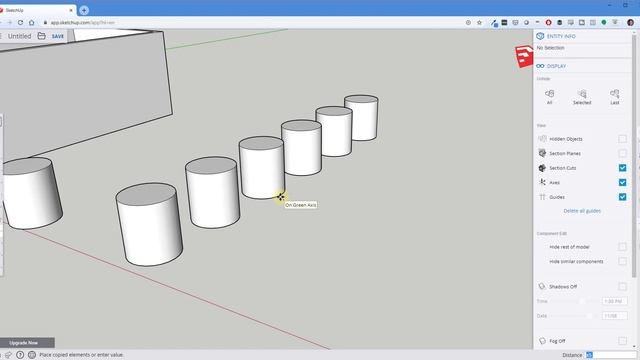Click the Upgrade Now button
This screenshot has width=640, height=360.
point(24,342)
